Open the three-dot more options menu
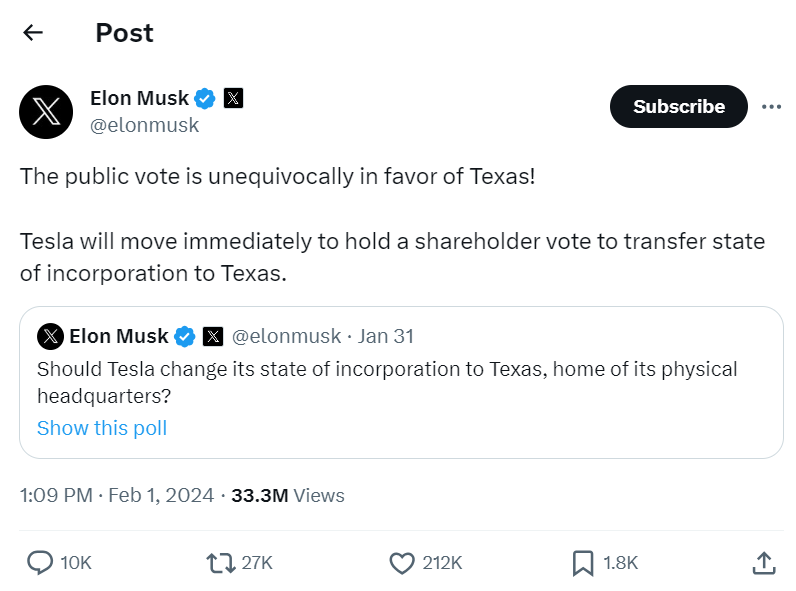This screenshot has height=591, width=796. (771, 107)
